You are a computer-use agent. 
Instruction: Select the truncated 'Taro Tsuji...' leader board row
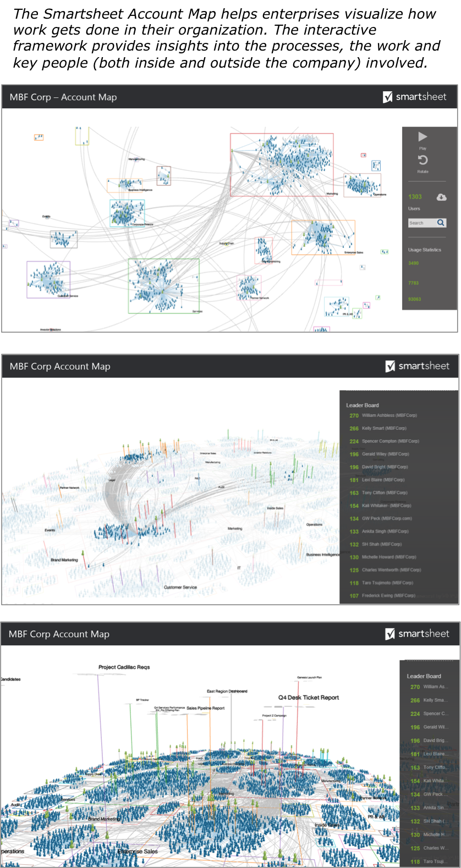click(x=429, y=861)
